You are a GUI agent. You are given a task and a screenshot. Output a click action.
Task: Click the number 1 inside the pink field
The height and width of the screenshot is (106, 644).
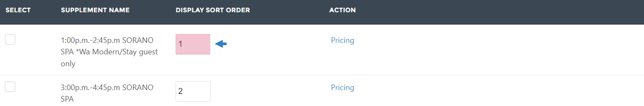(x=180, y=44)
